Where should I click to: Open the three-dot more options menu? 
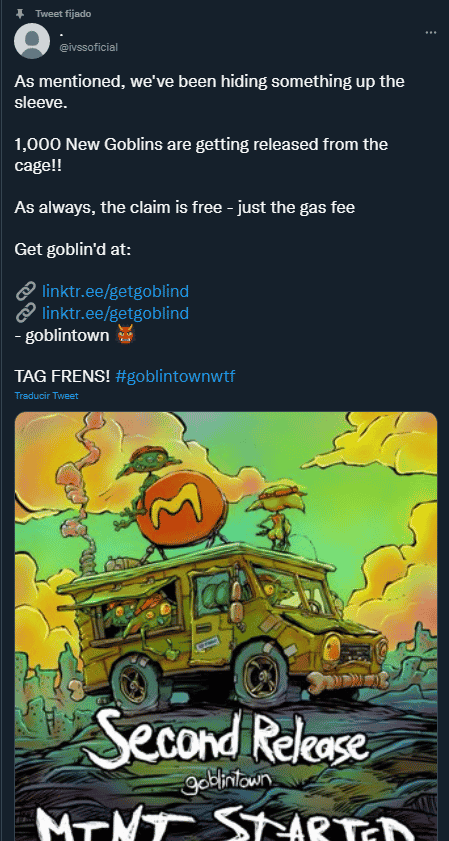(x=431, y=33)
